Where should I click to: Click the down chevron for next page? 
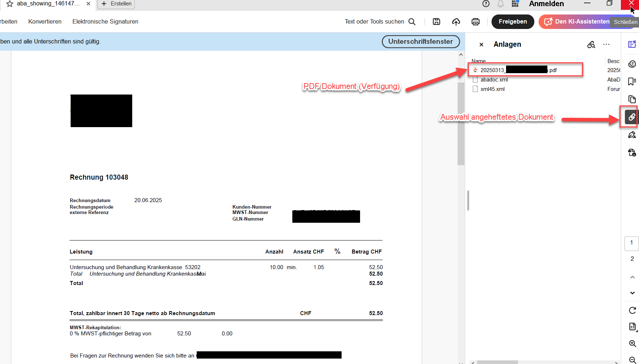point(632,293)
